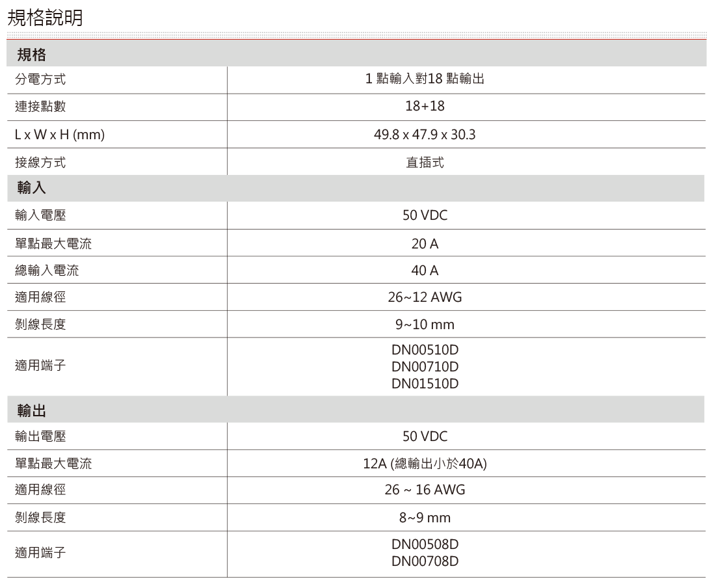
Task: Click terminal part number DN01510D
Action: coord(425,384)
